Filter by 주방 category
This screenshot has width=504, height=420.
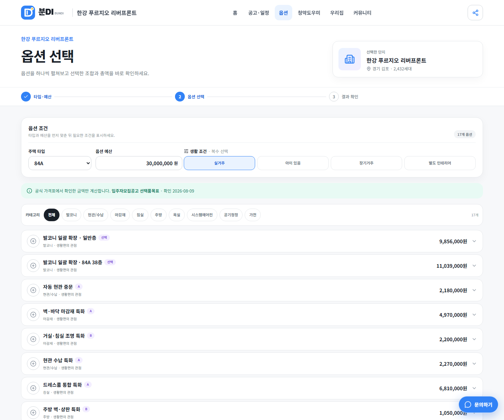pyautogui.click(x=159, y=215)
